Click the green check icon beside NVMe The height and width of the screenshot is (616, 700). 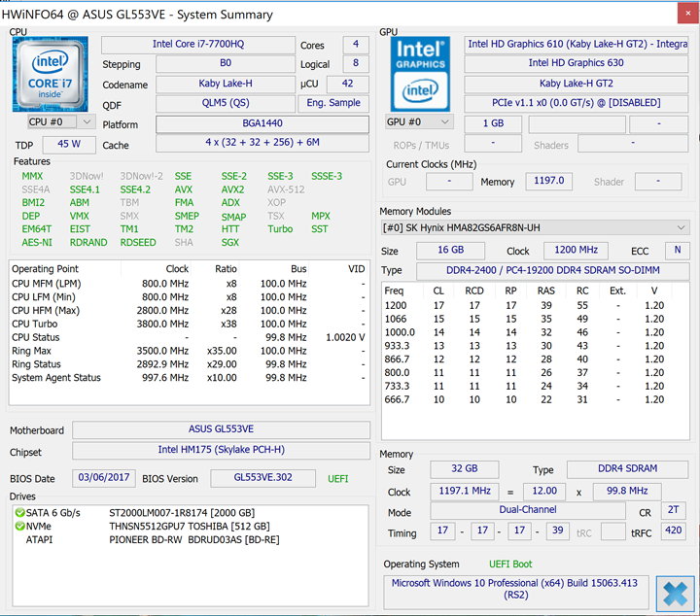coord(18,526)
